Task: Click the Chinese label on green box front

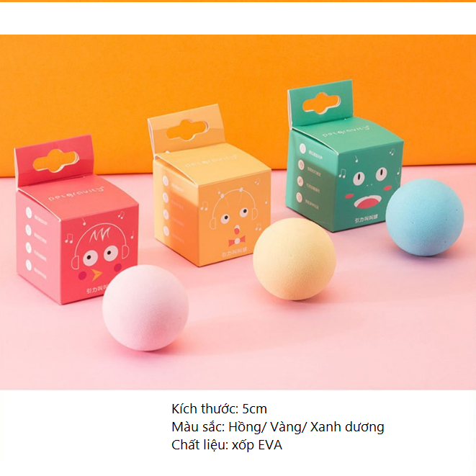Action: pos(367,219)
